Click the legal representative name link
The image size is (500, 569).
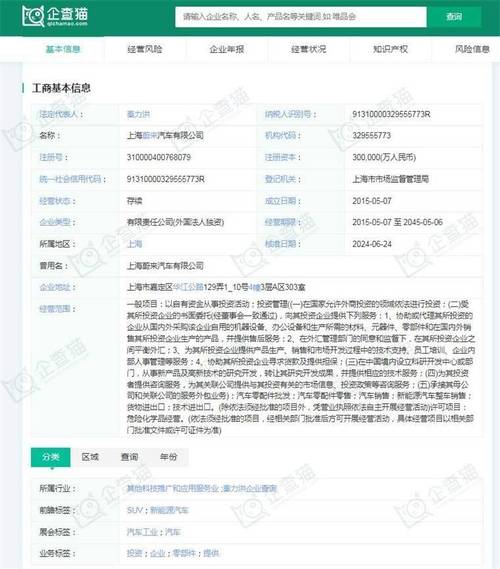point(138,115)
